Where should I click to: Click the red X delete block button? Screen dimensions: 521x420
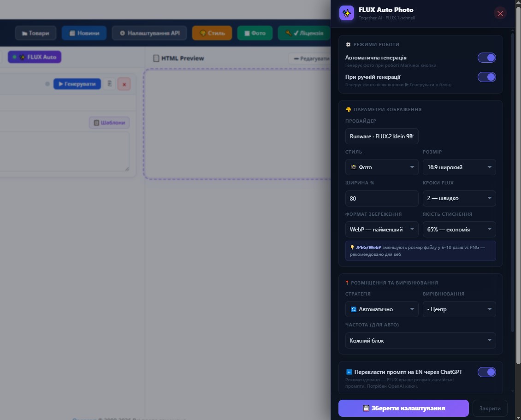click(124, 84)
